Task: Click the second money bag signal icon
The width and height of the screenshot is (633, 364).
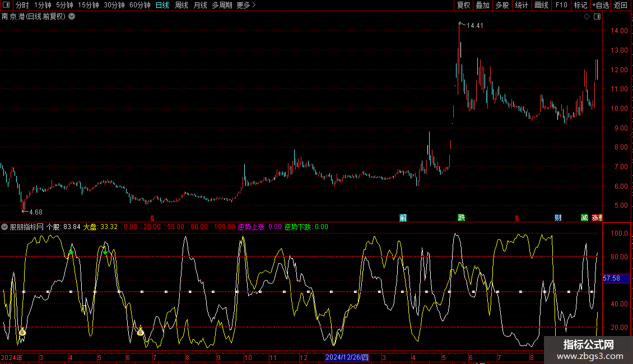Action: [x=140, y=332]
